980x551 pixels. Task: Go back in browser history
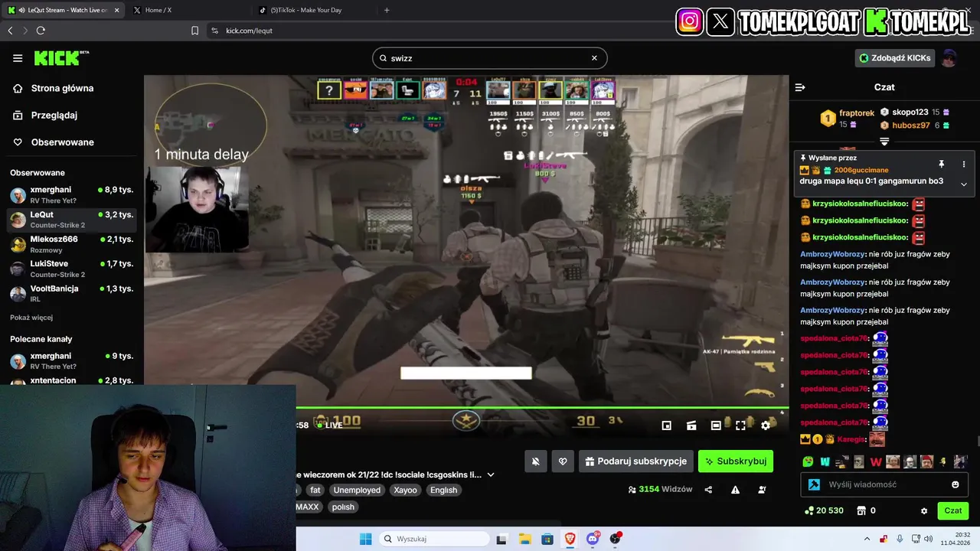click(10, 31)
